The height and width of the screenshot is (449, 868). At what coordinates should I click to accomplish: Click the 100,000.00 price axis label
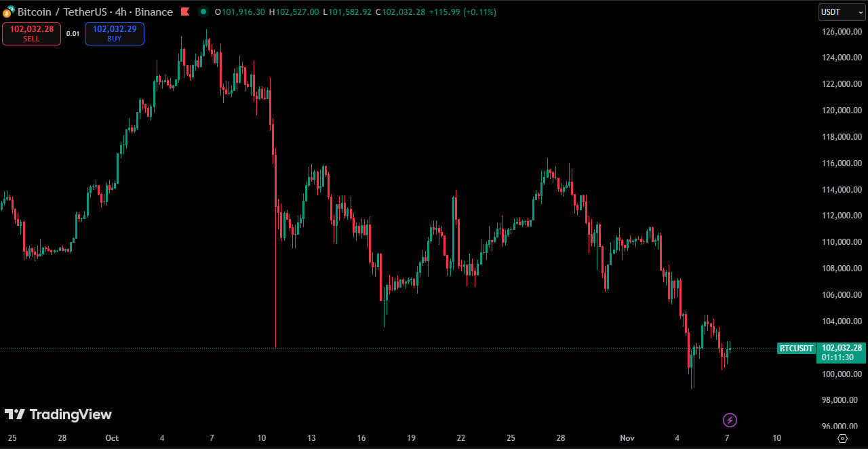click(x=842, y=374)
